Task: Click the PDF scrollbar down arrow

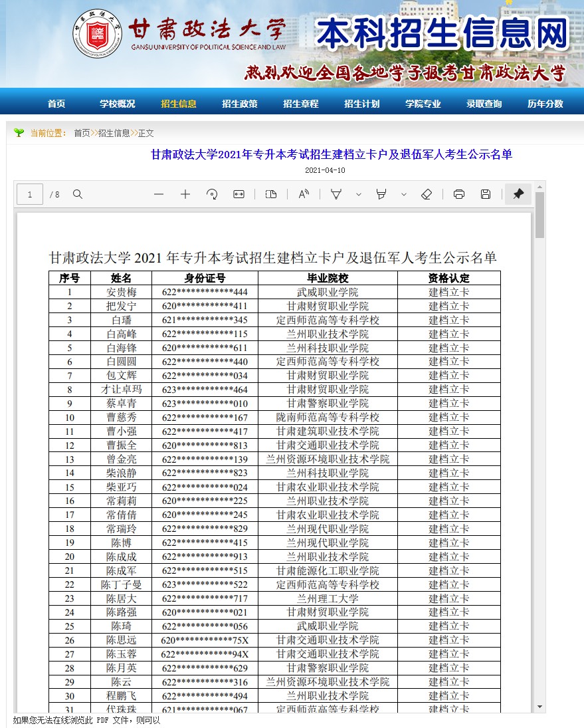Action: [x=539, y=707]
